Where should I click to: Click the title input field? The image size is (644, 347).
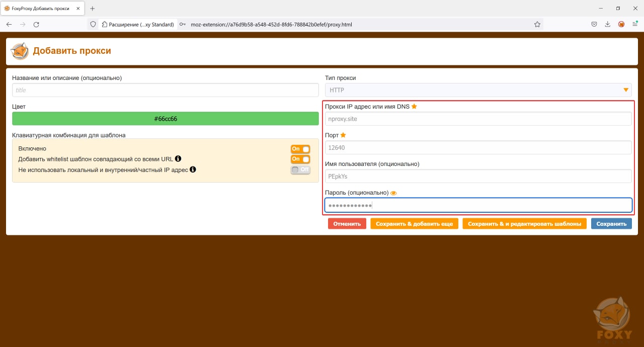[x=166, y=90]
